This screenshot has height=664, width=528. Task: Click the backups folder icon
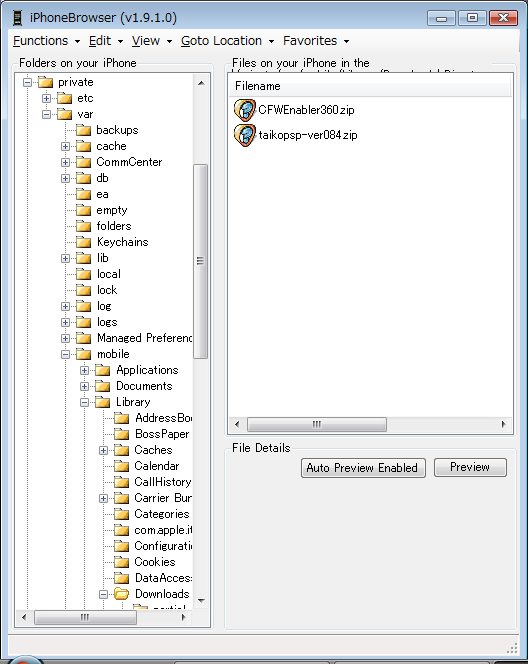click(x=83, y=130)
